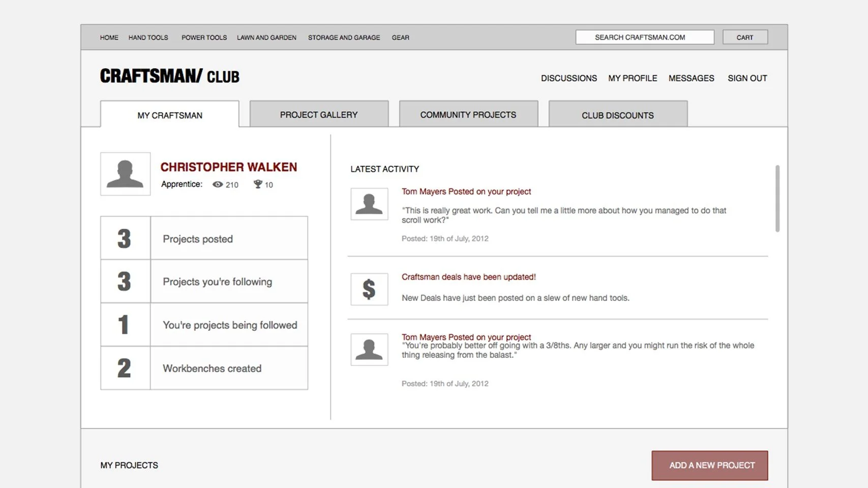Screen dimensions: 868x488
Task: Open Hand Tools in top navigation
Action: [148, 38]
